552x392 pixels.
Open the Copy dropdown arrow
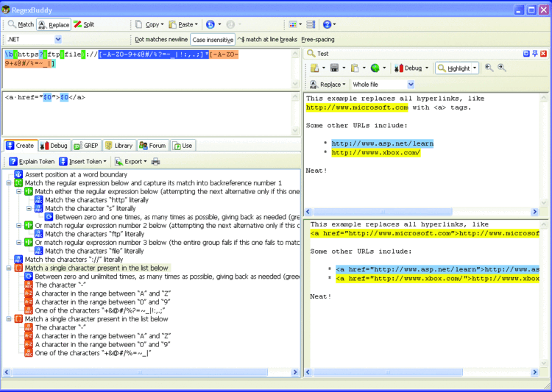click(163, 24)
